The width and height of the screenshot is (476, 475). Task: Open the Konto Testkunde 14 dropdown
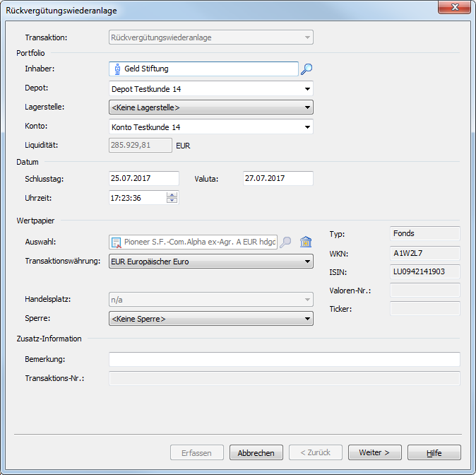pyautogui.click(x=307, y=127)
